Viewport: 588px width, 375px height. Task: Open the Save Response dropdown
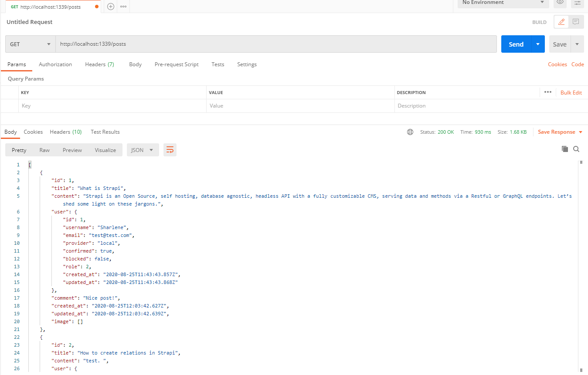point(560,132)
